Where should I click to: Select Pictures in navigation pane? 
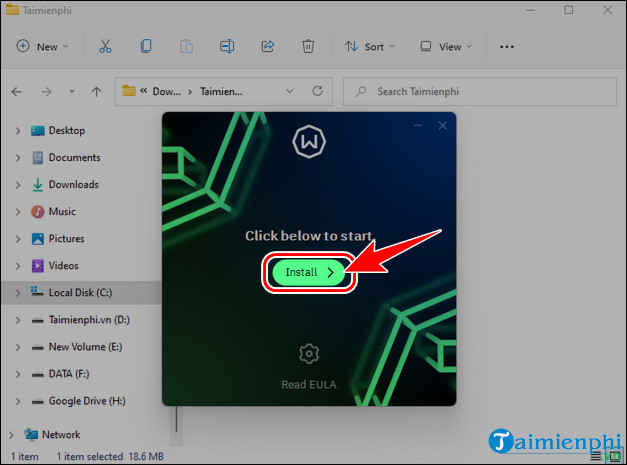(x=66, y=239)
